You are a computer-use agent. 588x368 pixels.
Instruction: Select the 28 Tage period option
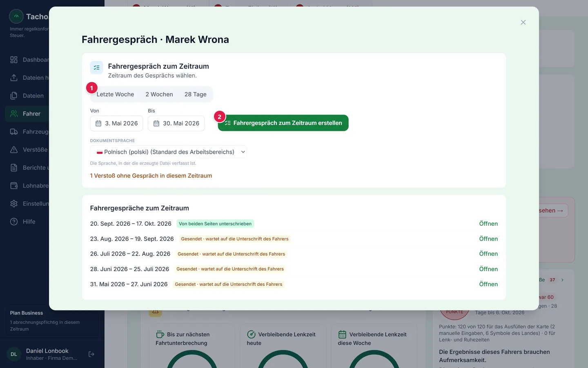pos(195,94)
